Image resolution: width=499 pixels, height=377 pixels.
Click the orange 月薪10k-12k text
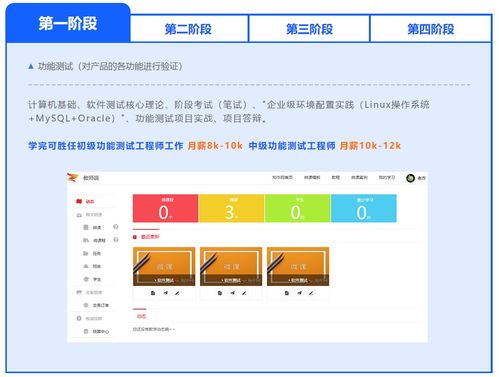click(x=370, y=146)
